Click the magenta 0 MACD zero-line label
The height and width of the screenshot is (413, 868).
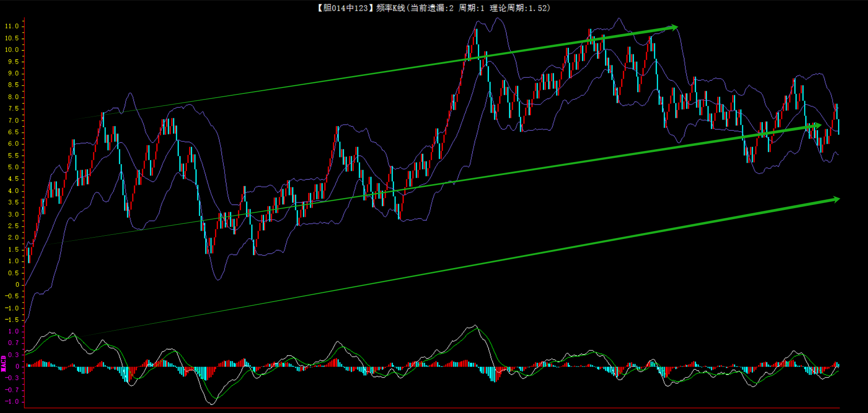(17, 366)
